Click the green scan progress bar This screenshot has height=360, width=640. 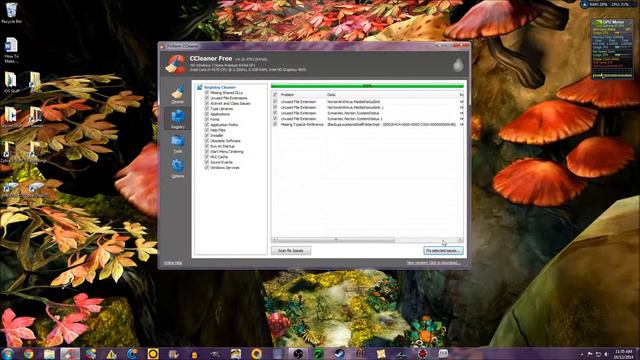click(367, 86)
